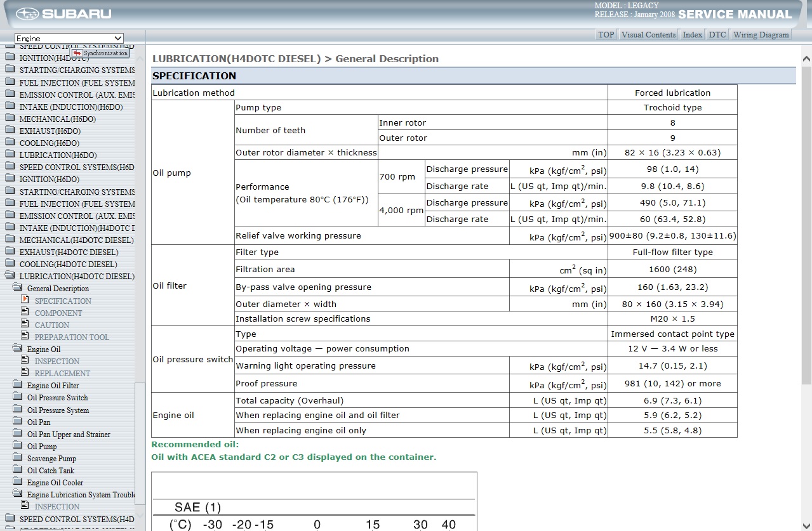The image size is (812, 531).
Task: Click the 'Trochoid type' table cell
Action: click(672, 108)
